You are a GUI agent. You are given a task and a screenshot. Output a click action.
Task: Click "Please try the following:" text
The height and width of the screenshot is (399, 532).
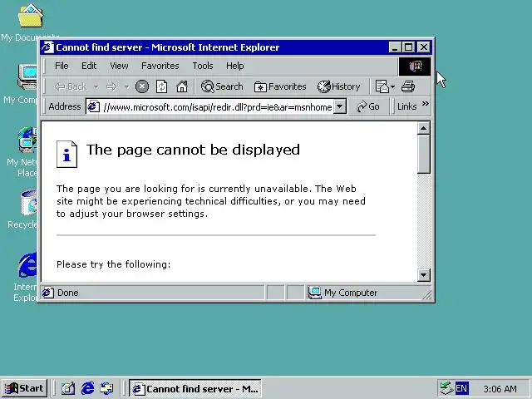[113, 264]
